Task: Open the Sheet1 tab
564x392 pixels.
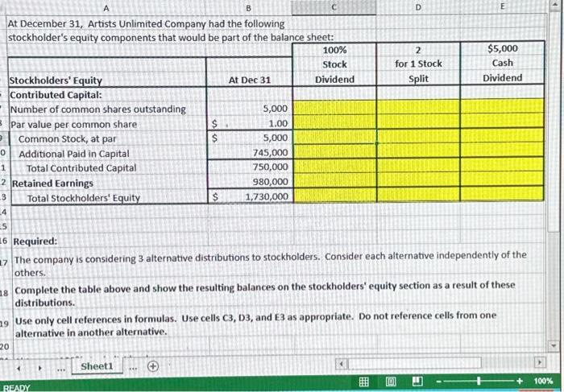Action: coord(97,366)
